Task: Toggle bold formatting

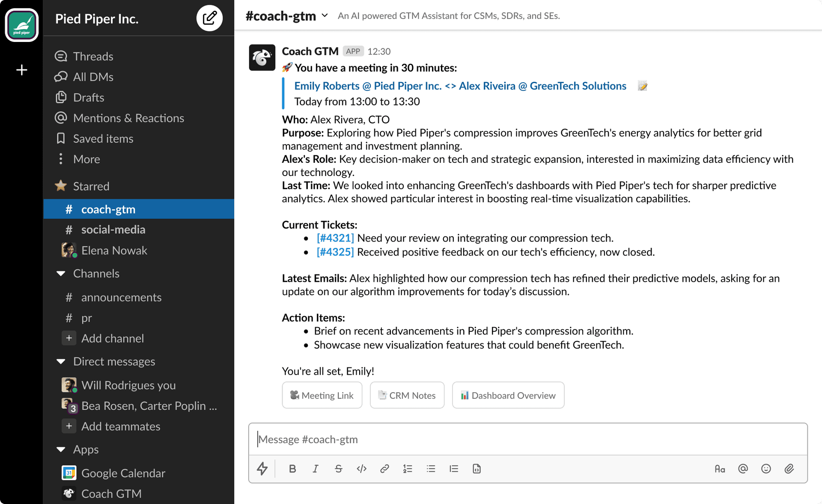Action: point(292,468)
